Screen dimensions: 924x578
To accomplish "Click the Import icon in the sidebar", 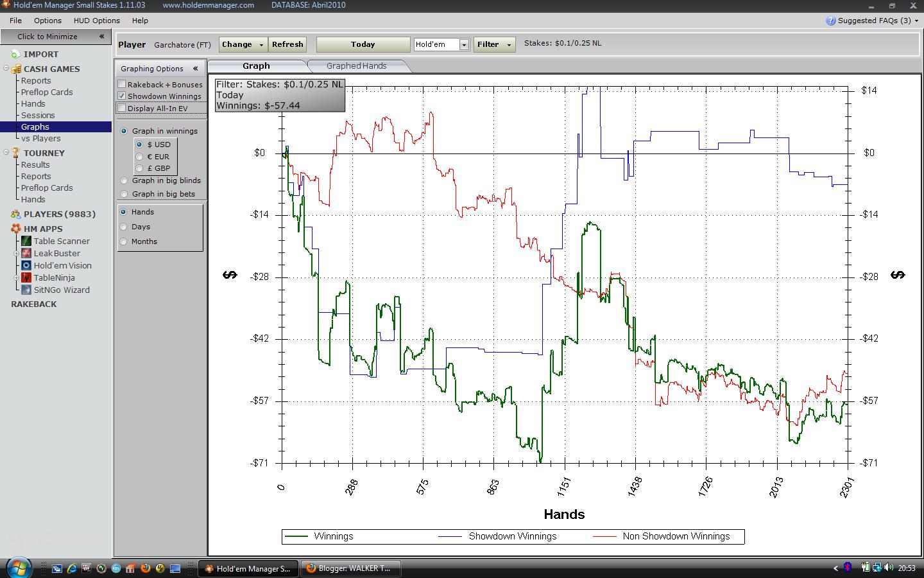I will tap(15, 54).
